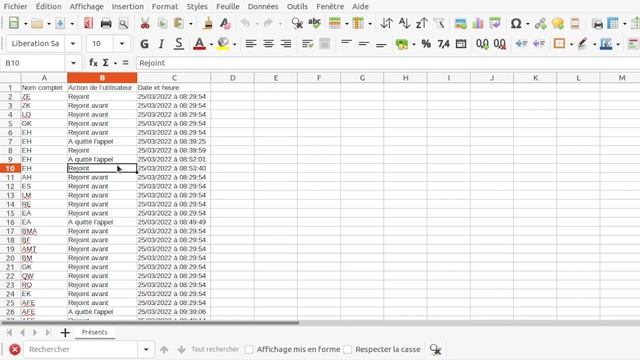
Task: Open highlighting color dropdown arrow
Action: [x=234, y=44]
